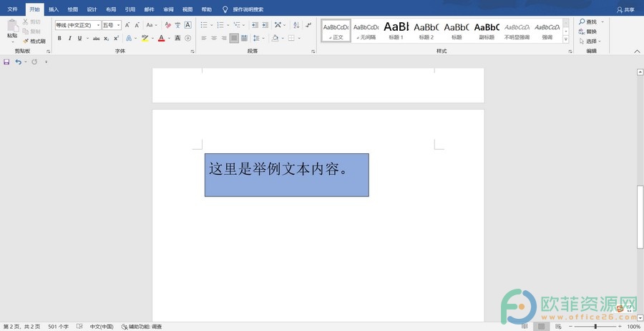Underline the selected text
644x331 pixels.
[x=79, y=38]
